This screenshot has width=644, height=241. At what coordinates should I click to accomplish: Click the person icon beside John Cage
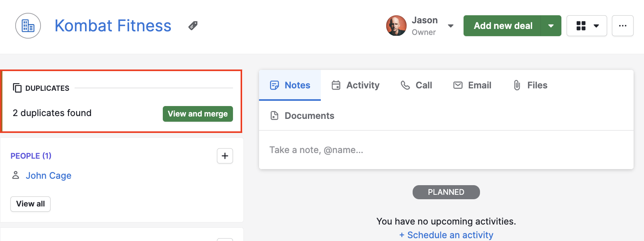[16, 175]
